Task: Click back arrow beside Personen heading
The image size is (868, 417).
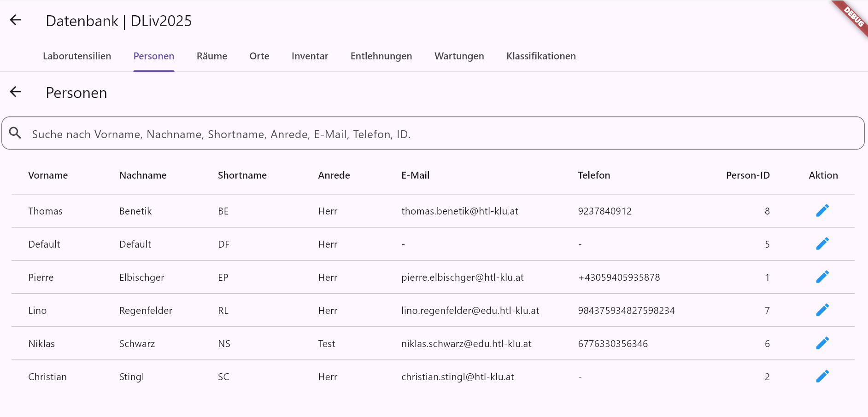Action: (16, 92)
